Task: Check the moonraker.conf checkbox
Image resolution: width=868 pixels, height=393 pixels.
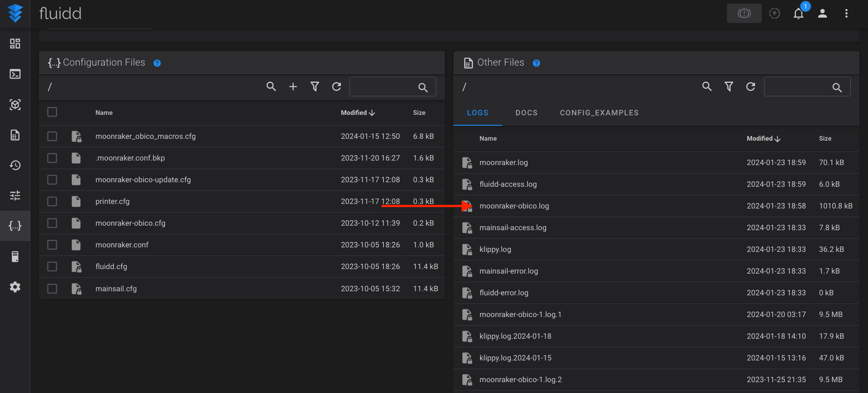Action: tap(52, 245)
